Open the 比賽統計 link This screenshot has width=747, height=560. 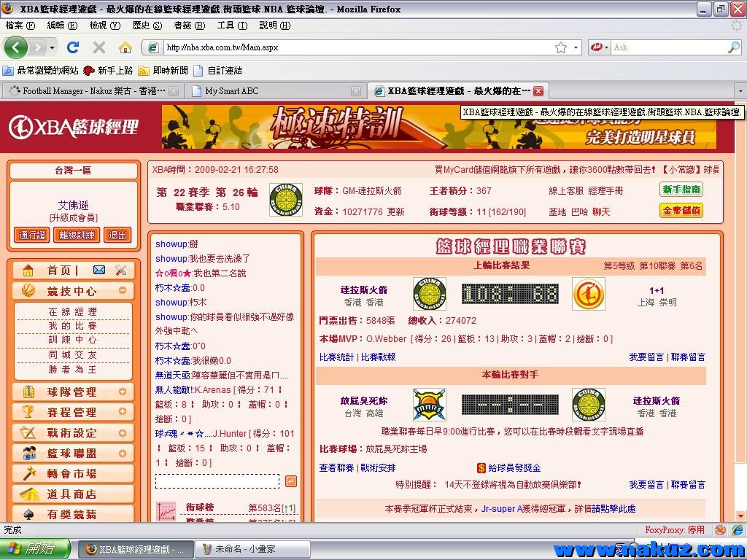(336, 357)
